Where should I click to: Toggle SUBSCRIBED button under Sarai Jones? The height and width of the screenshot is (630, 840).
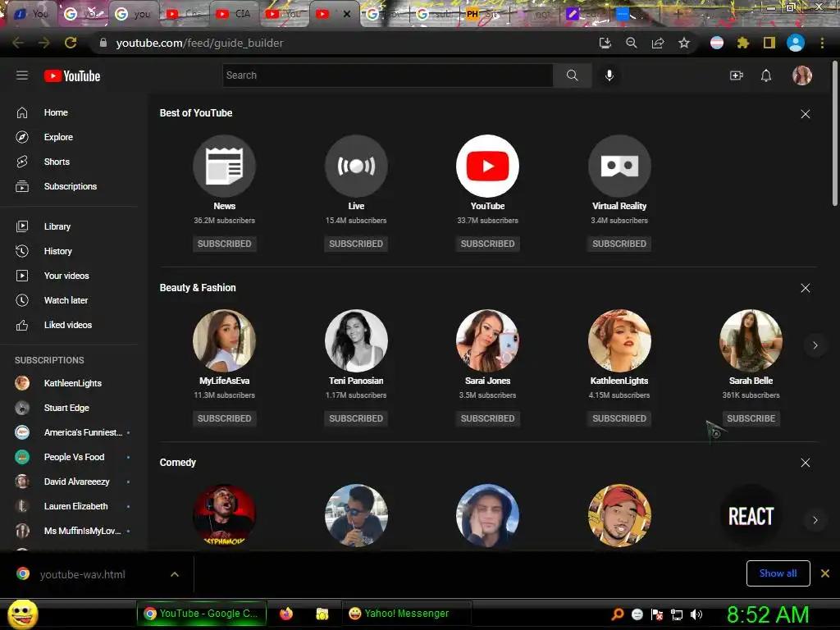click(487, 418)
